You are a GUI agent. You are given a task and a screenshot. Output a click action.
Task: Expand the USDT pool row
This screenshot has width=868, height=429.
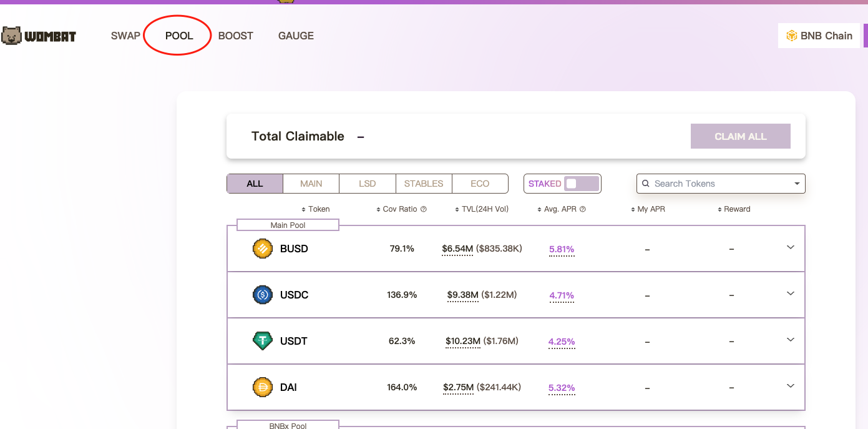click(x=790, y=340)
